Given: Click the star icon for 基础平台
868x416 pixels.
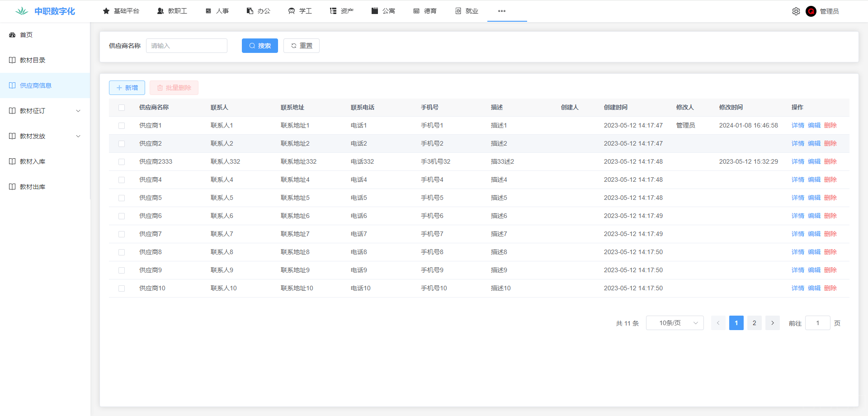Looking at the screenshot, I should (106, 11).
